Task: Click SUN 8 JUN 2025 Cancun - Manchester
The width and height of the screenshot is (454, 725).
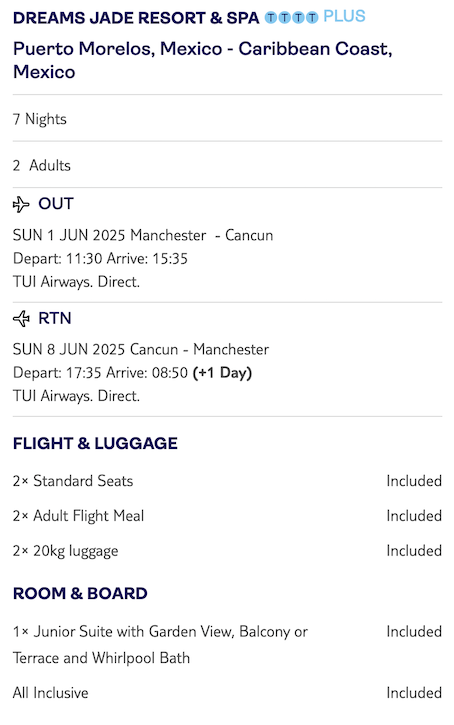Action: click(x=141, y=350)
